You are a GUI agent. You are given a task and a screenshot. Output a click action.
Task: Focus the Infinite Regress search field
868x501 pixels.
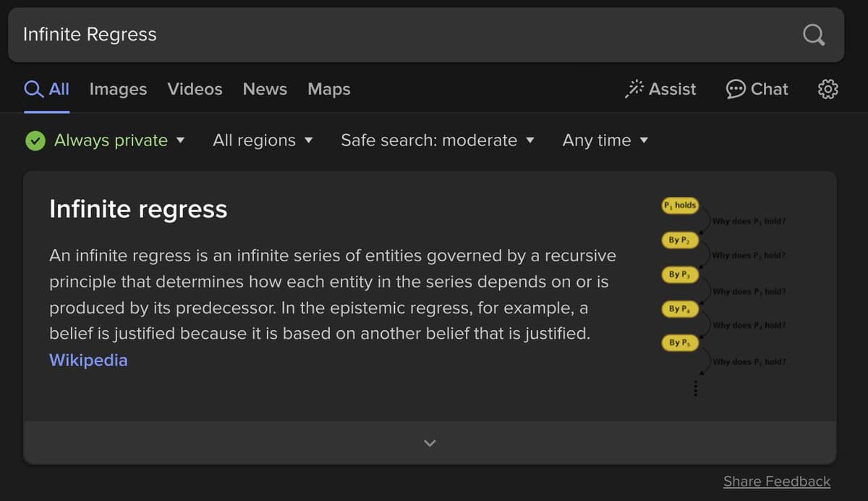click(x=398, y=35)
